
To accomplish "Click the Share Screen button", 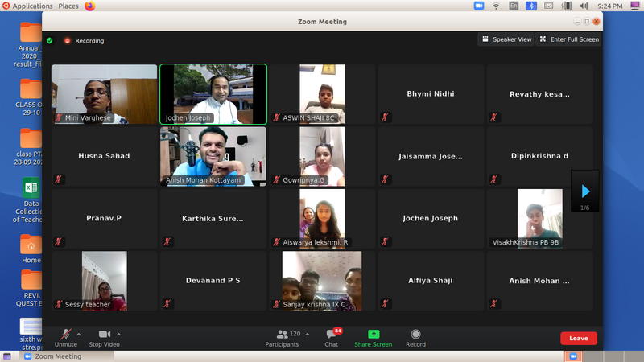I will [373, 338].
